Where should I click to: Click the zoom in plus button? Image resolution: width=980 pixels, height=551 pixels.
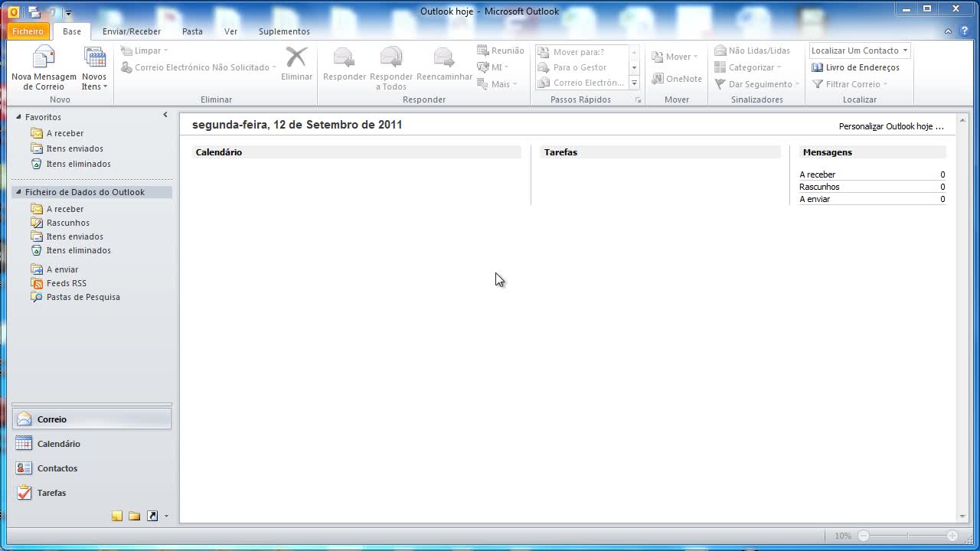pyautogui.click(x=952, y=536)
